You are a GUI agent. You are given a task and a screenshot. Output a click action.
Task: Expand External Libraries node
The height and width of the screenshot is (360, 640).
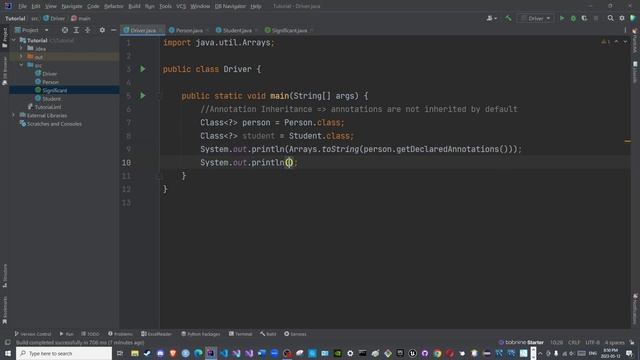pos(14,116)
